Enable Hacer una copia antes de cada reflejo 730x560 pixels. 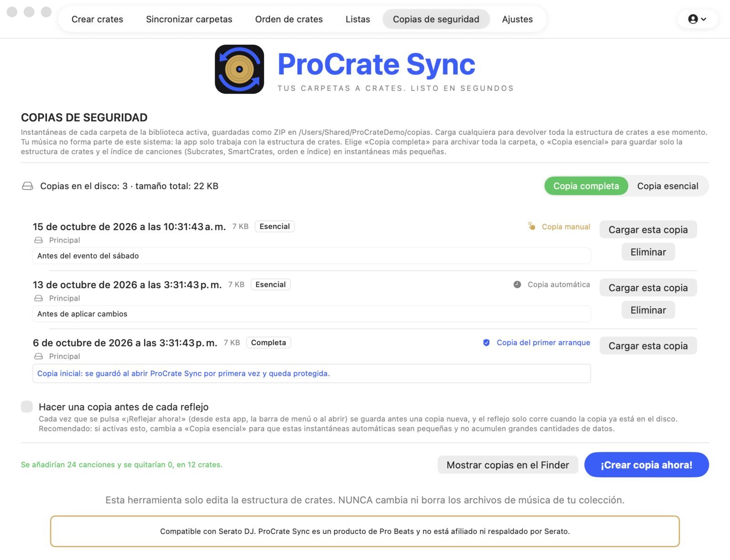(x=27, y=407)
